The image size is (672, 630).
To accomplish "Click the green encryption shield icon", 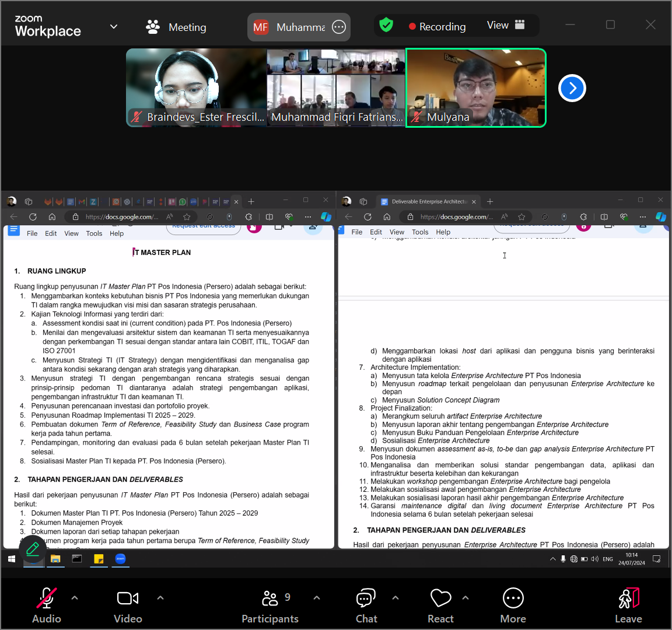I will coord(386,25).
